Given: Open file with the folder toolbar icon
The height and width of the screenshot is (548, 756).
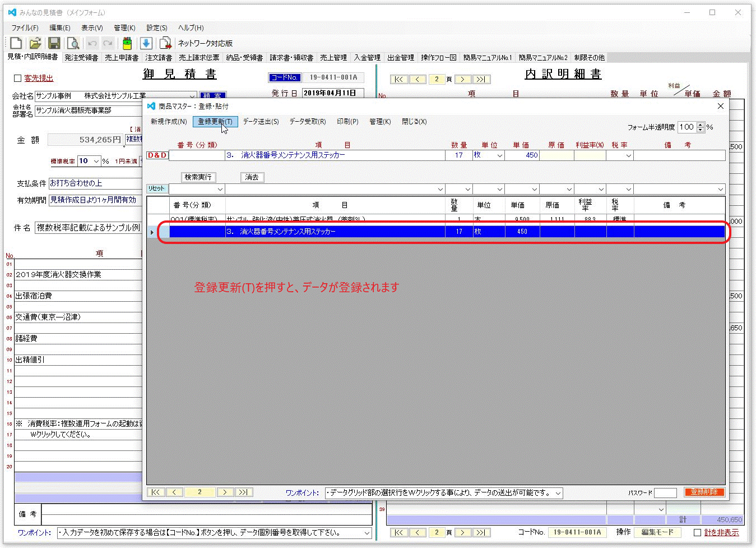Looking at the screenshot, I should [x=35, y=43].
